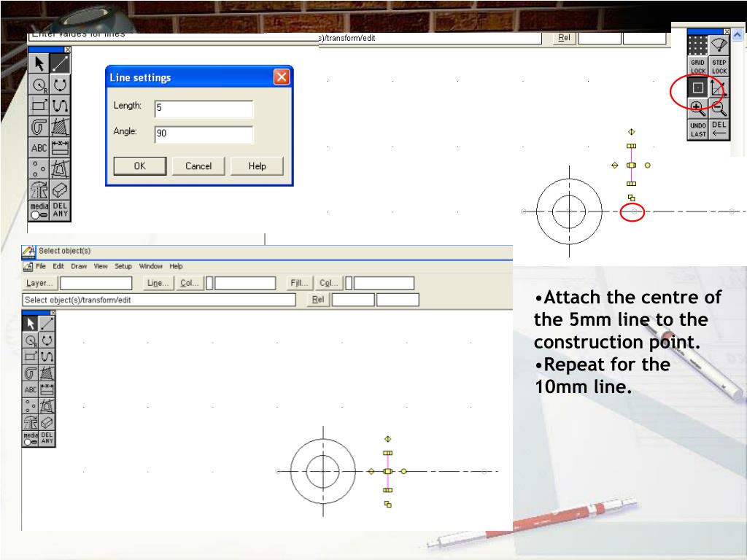747x560 pixels.
Task: Click UNDO LAST button
Action: pos(698,130)
